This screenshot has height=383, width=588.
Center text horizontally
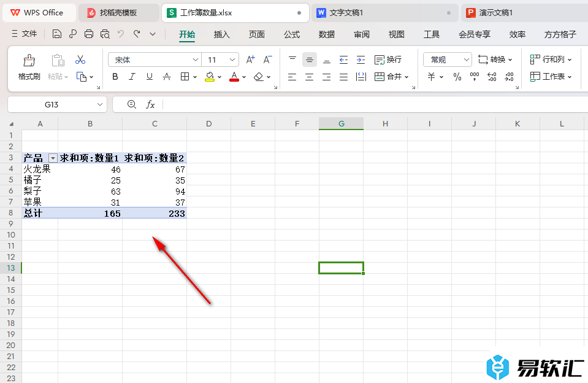click(310, 77)
